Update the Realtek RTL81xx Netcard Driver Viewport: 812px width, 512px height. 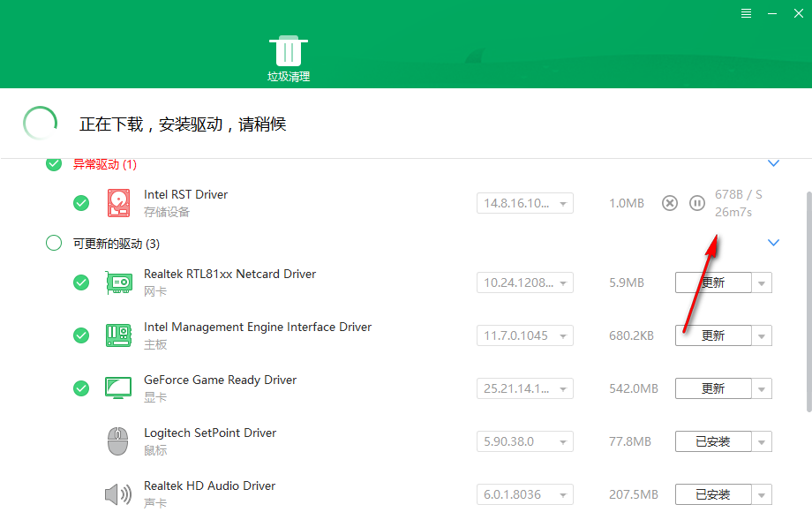713,282
